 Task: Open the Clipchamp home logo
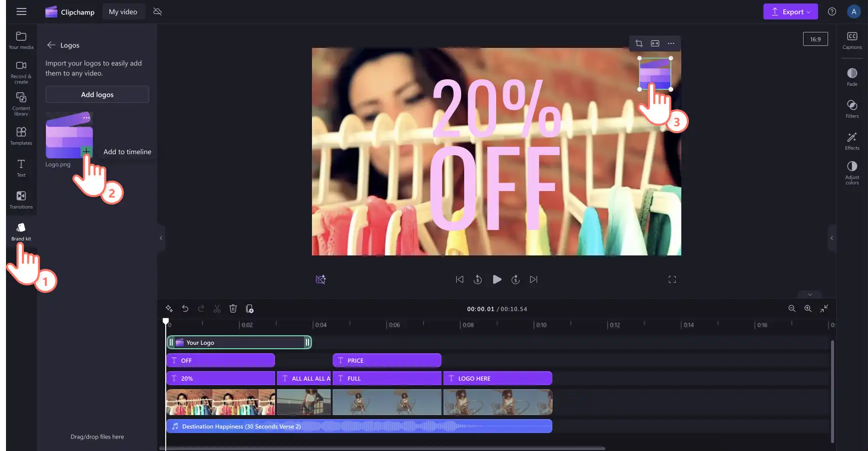point(70,12)
